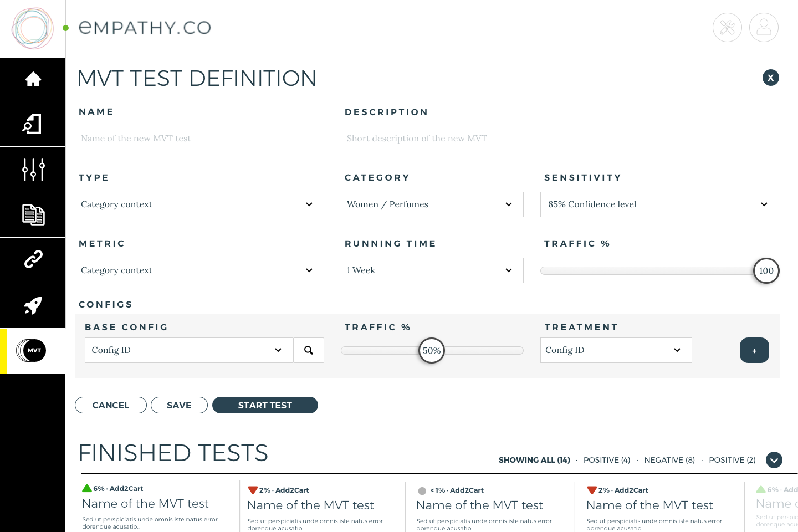
Task: Click the Name input field
Action: [x=199, y=139]
